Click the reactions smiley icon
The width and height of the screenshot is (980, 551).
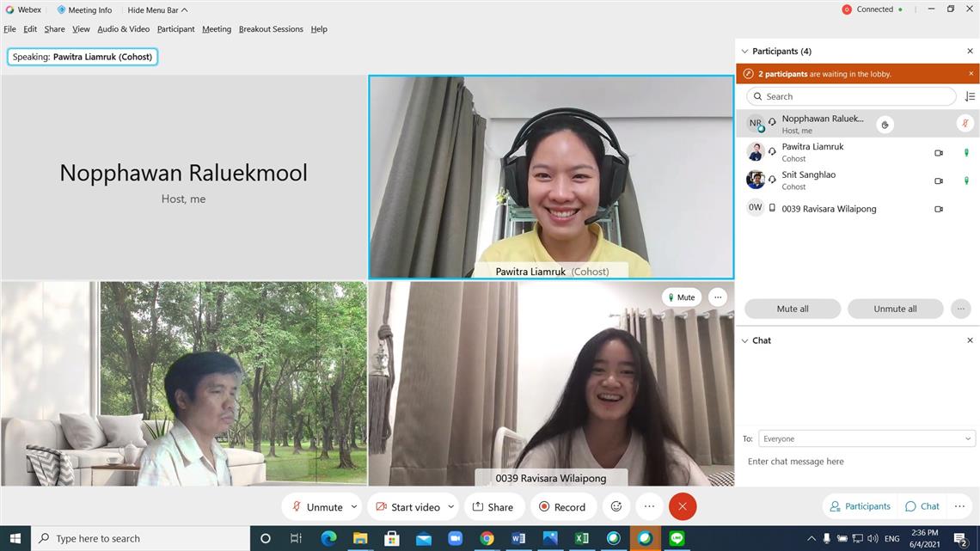click(616, 507)
